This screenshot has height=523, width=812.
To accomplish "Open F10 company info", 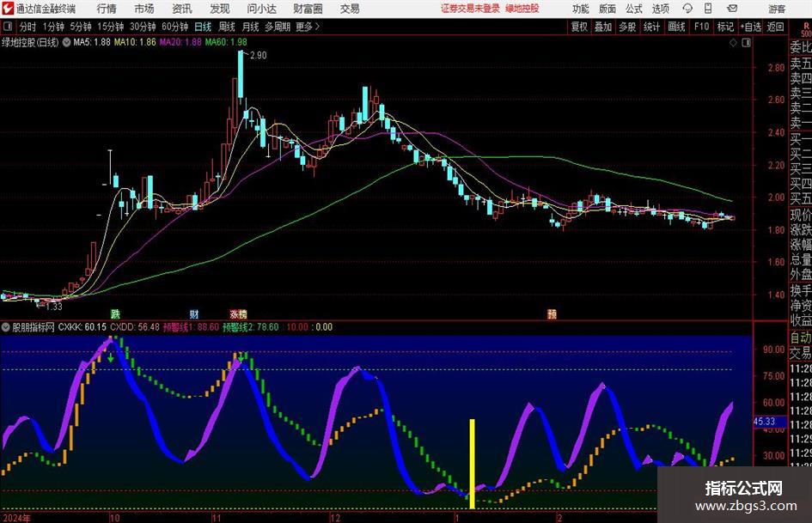I will 701,27.
